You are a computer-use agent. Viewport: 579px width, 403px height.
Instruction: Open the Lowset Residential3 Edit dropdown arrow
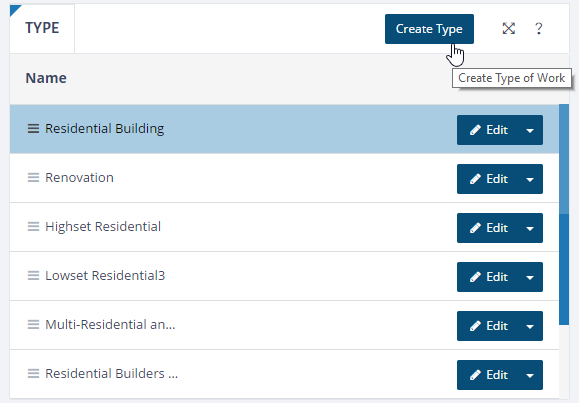coord(530,277)
